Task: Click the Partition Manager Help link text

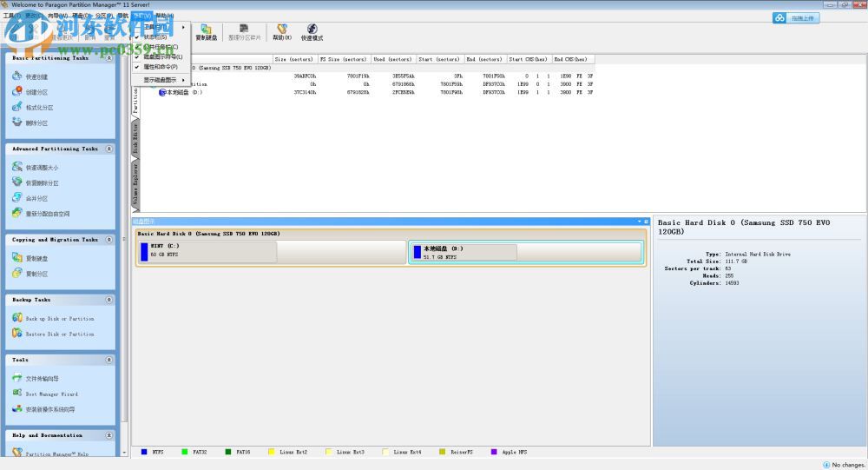Action: 57,453
